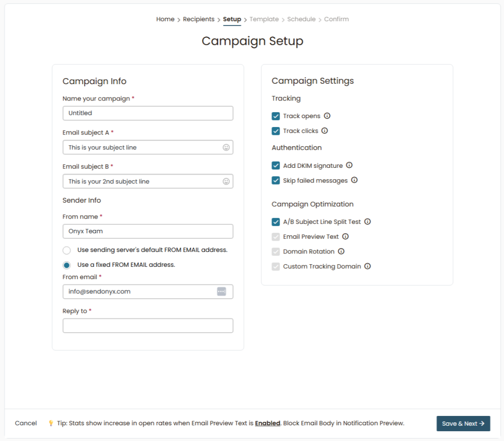Click info icon beside Custom Tracking Domain
This screenshot has width=504, height=441.
point(368,266)
